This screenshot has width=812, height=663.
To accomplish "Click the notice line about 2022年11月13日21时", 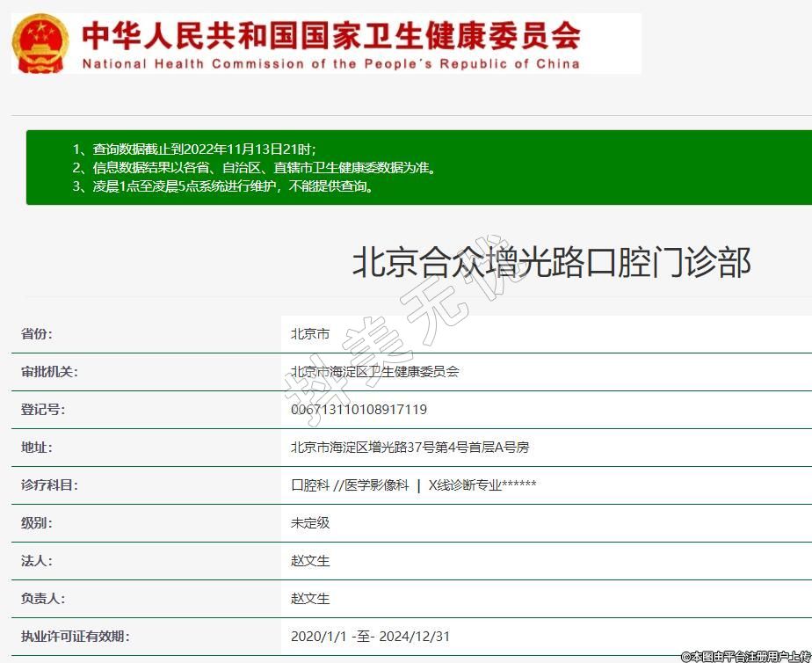I will click(x=194, y=149).
